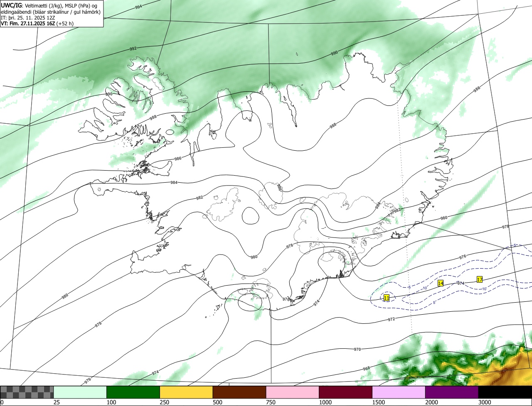Choose the maroon 1000–1500 legend swatch
Screen dimensions: 532x406
(346, 392)
